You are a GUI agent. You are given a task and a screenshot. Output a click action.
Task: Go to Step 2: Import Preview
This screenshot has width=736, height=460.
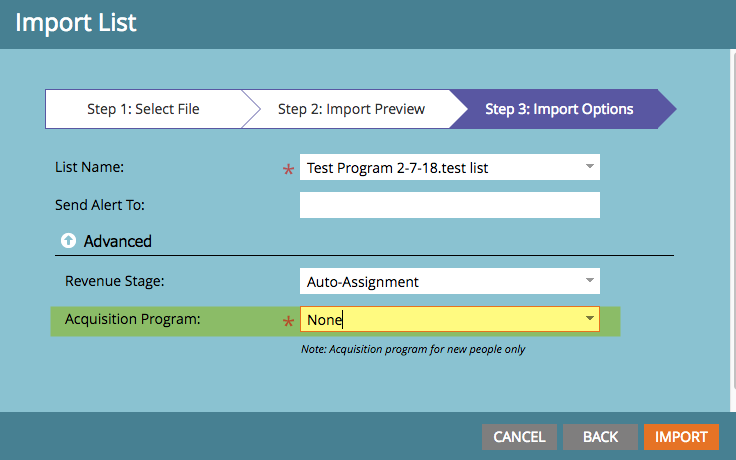[x=351, y=109]
